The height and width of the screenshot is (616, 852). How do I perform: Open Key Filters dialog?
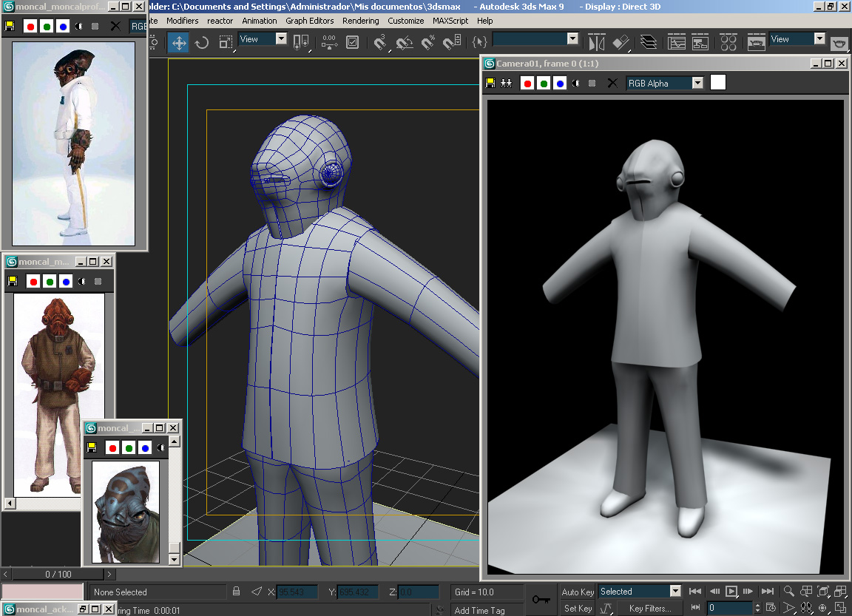pyautogui.click(x=650, y=609)
